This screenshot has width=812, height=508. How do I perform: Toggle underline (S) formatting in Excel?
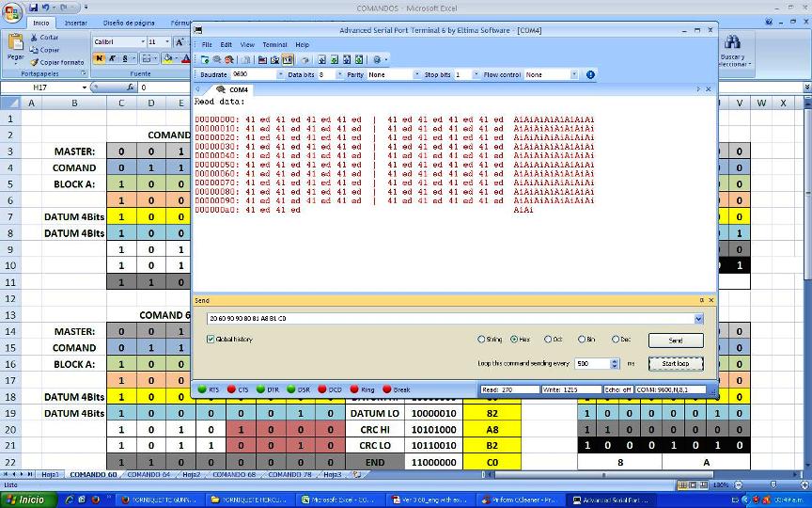pos(125,58)
